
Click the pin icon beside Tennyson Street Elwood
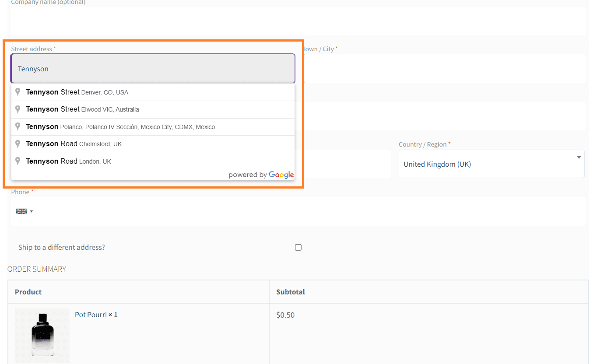[x=18, y=109]
